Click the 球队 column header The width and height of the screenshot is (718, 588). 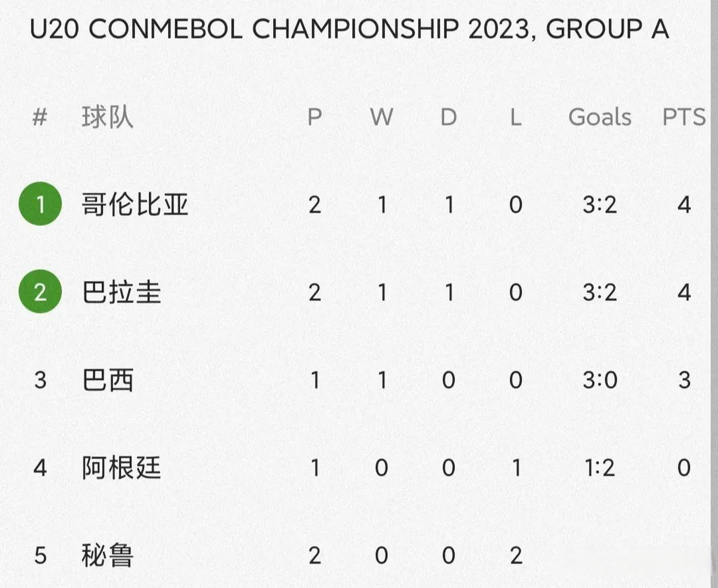click(108, 117)
